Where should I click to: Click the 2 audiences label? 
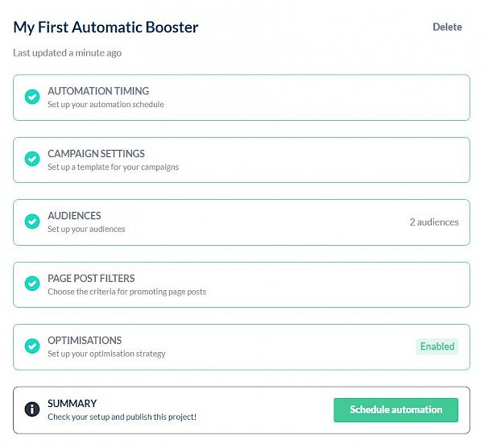pyautogui.click(x=434, y=222)
